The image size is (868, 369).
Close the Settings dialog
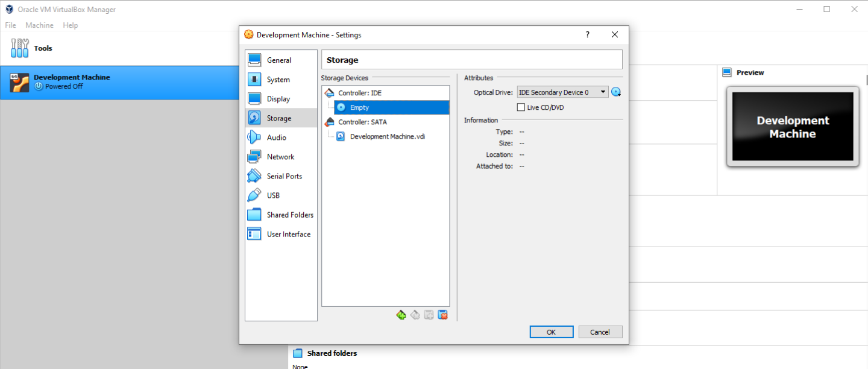(x=615, y=35)
